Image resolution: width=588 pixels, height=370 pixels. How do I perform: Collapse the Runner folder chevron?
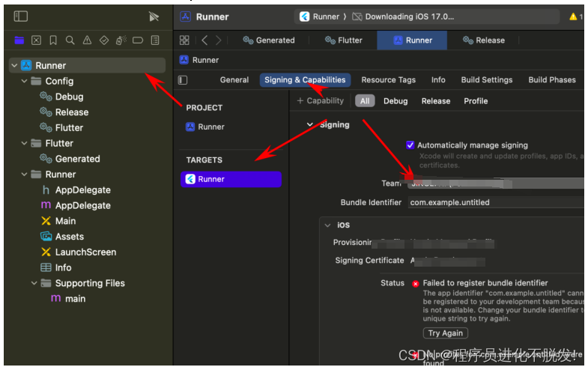click(x=24, y=175)
